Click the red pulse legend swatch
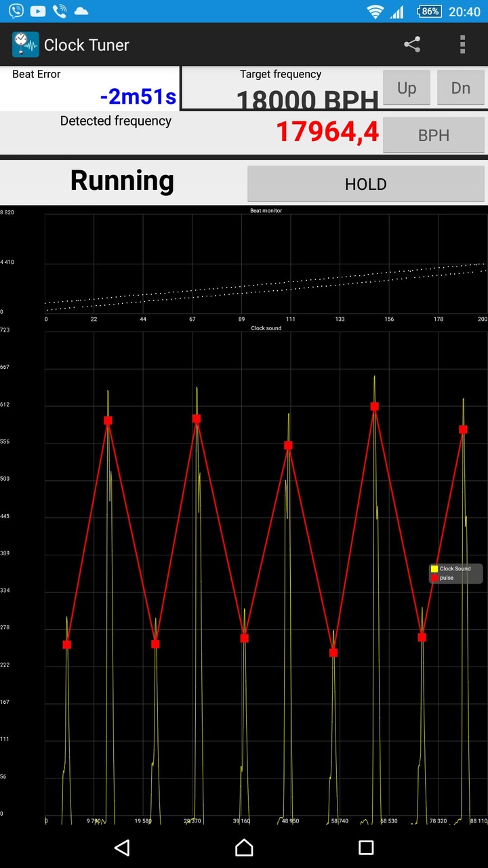This screenshot has width=488, height=868. click(434, 578)
